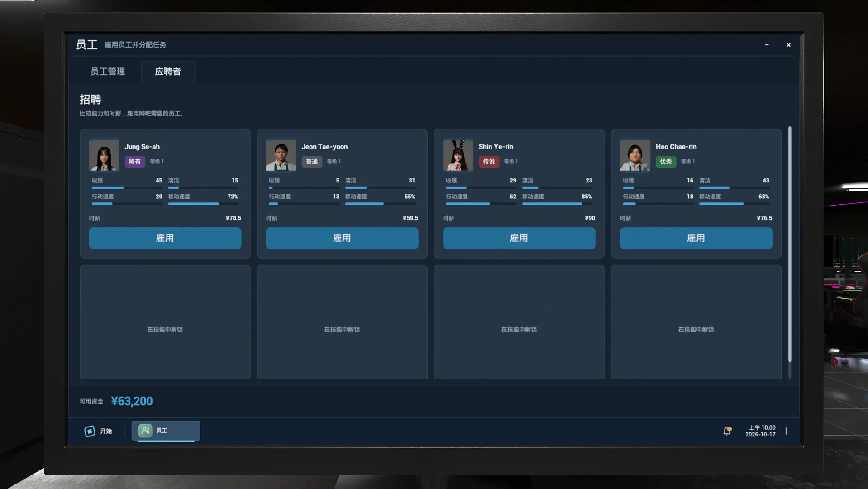868x489 pixels.
Task: Minimize the 员工 window
Action: tap(767, 45)
